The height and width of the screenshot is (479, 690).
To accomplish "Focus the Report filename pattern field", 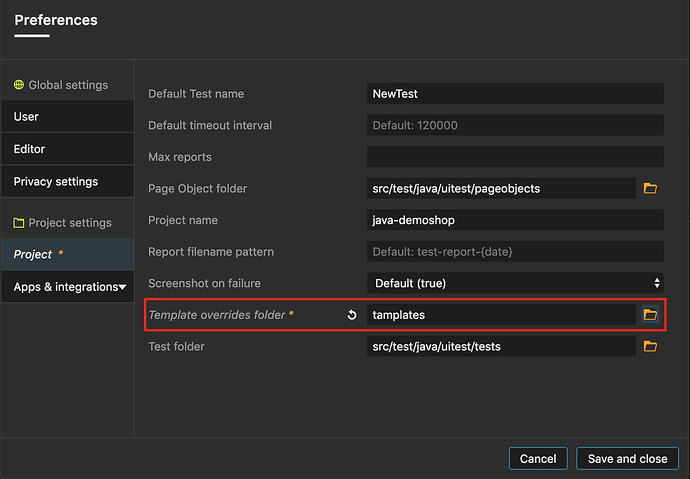I will pyautogui.click(x=515, y=252).
